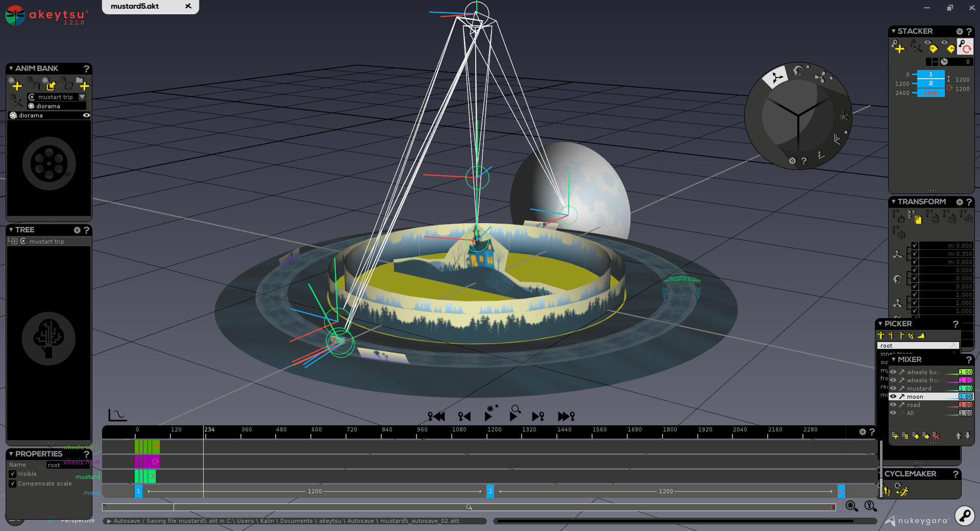Click stacker block 2 on timeline
980x531 pixels.
[490, 491]
